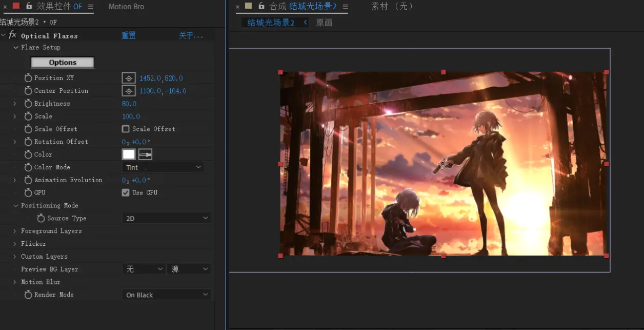Toggle the Source Type stopwatch

click(41, 218)
